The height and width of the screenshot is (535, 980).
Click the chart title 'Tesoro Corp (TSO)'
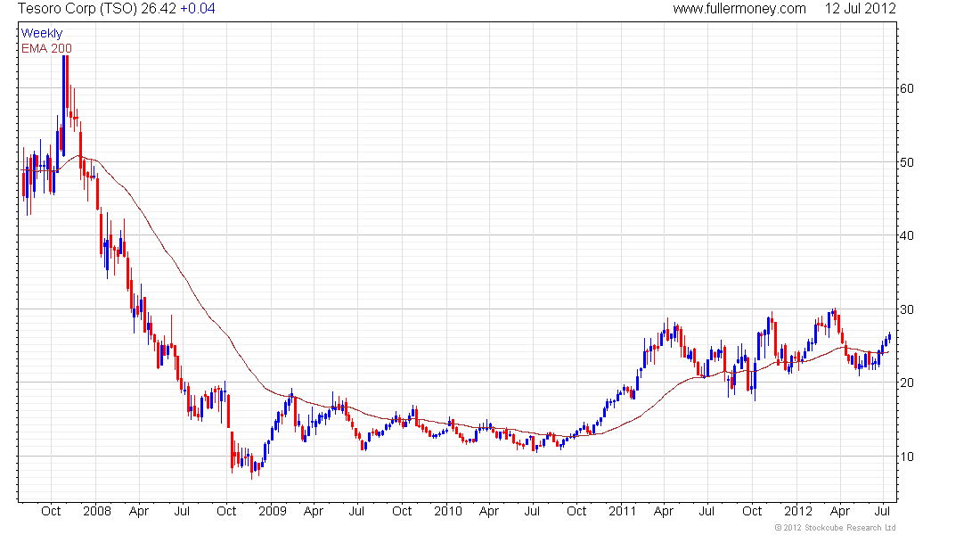tap(77, 9)
